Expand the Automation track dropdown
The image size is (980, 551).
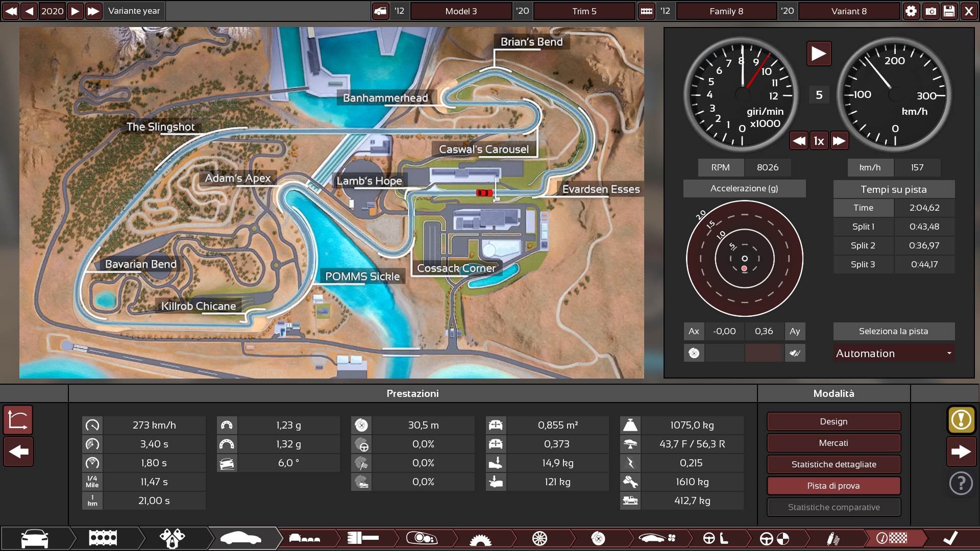pyautogui.click(x=894, y=353)
